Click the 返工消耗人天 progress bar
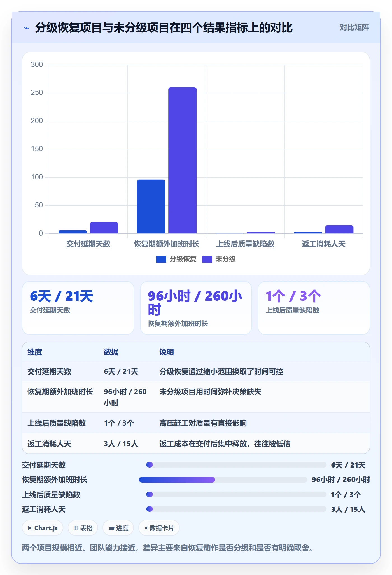The image size is (392, 575). (236, 509)
